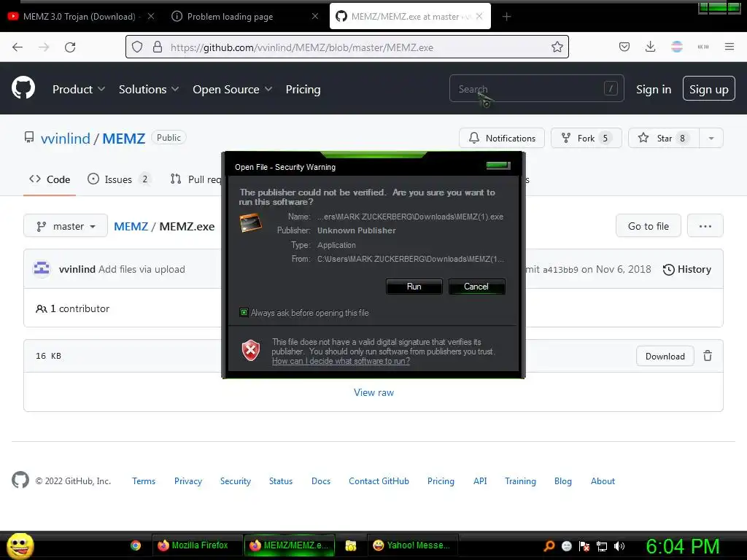Click the 6:04 PM taskbar clock
Screen dimensions: 747x560
tap(683, 546)
